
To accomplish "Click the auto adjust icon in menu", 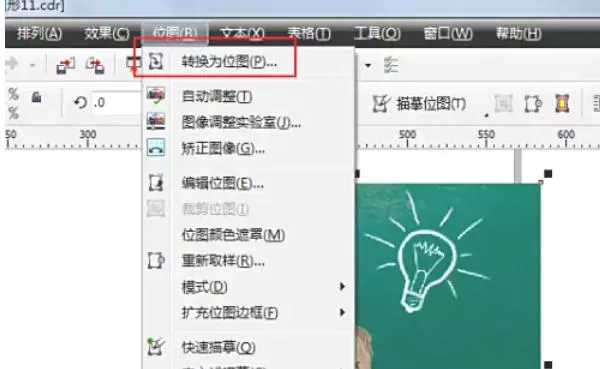I will [156, 95].
